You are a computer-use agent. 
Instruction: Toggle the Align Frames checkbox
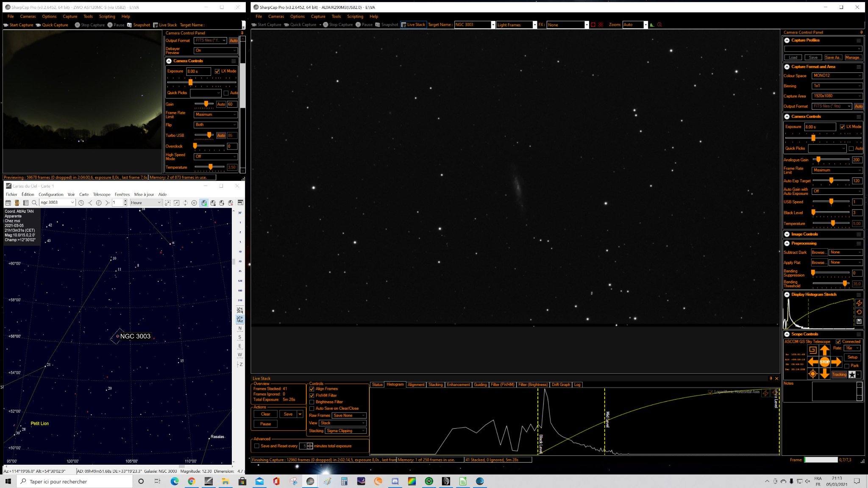point(312,389)
